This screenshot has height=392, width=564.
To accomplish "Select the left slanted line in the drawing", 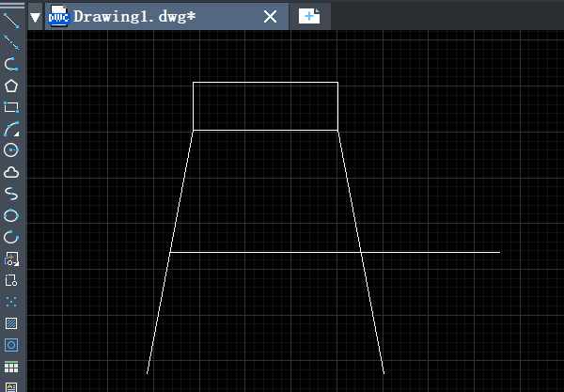I will pyautogui.click(x=170, y=252).
